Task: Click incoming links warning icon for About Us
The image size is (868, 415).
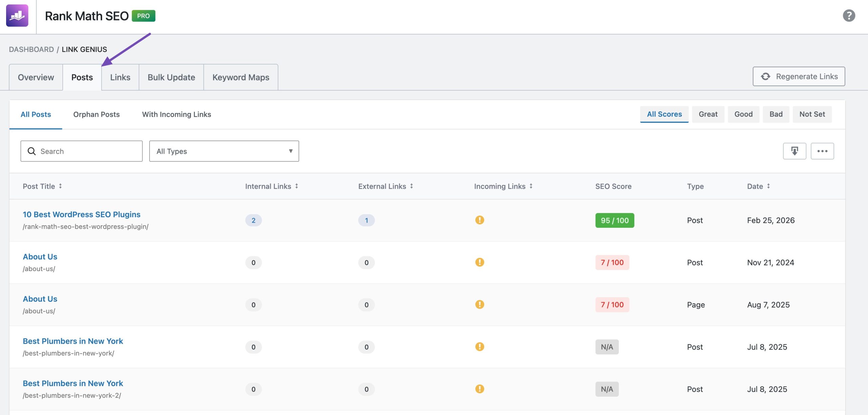Action: point(479,262)
